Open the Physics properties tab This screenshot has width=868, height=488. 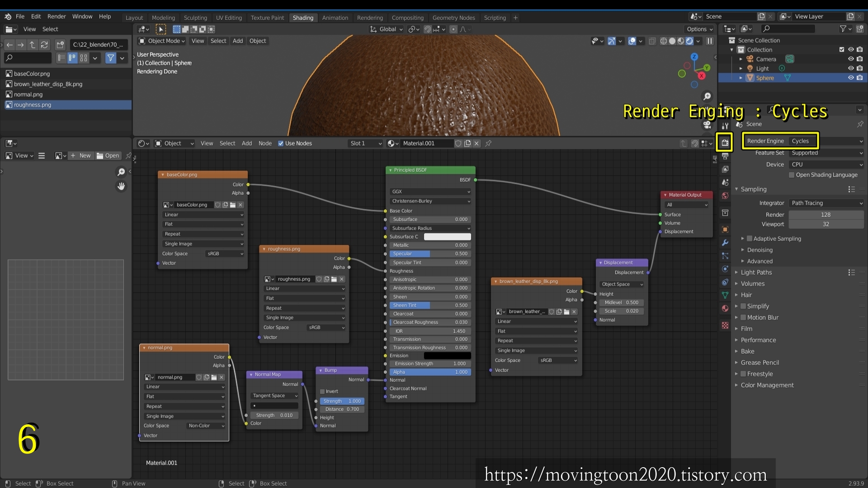[725, 269]
